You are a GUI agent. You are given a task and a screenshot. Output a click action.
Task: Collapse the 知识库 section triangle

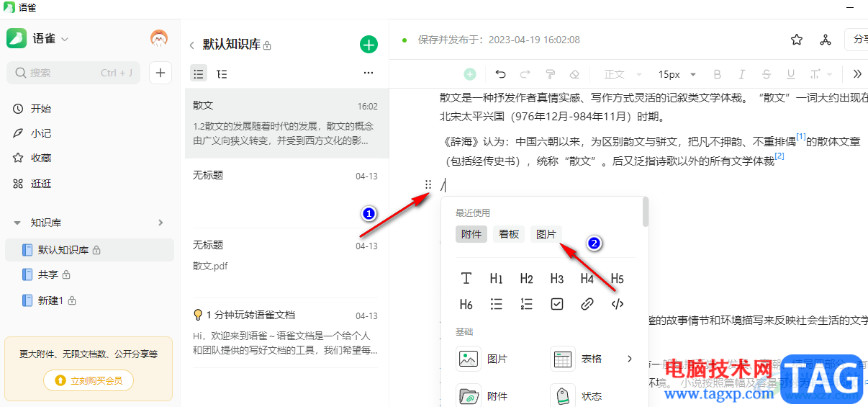point(18,223)
